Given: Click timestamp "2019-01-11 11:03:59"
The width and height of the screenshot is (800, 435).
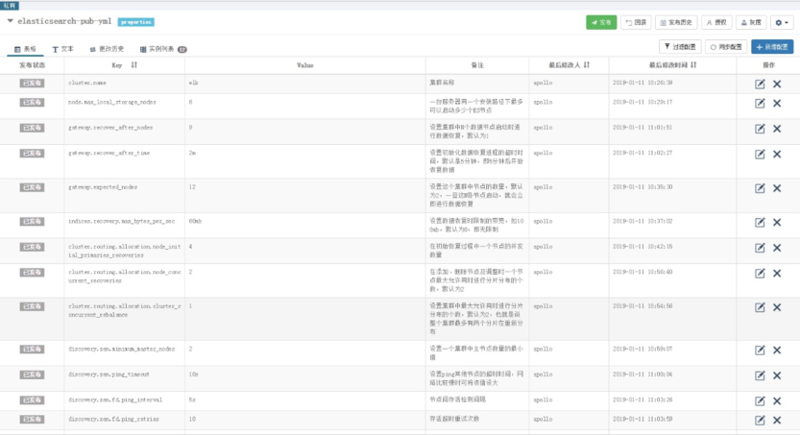Looking at the screenshot, I should click(x=642, y=419).
